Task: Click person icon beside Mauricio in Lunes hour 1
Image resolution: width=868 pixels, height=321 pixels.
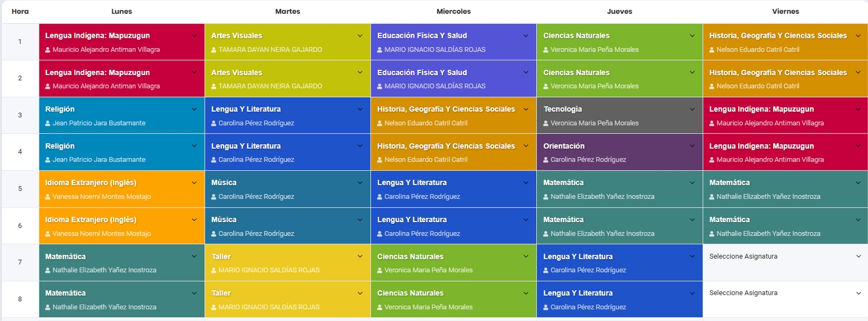Action: pyautogui.click(x=48, y=50)
